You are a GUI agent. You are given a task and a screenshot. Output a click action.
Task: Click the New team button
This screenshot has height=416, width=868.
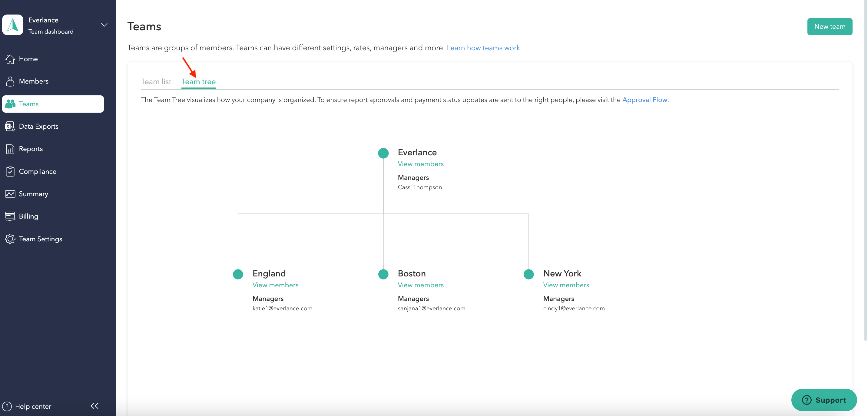[x=829, y=27]
